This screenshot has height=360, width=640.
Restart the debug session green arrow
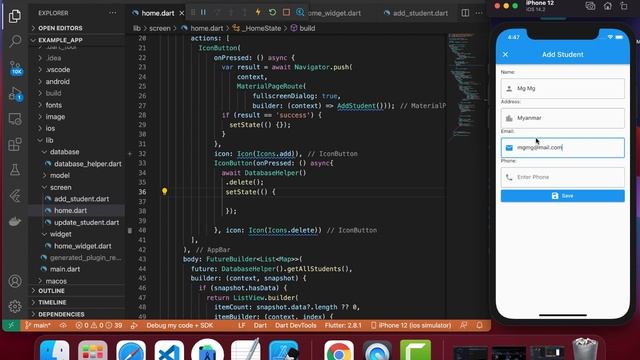[x=272, y=13]
